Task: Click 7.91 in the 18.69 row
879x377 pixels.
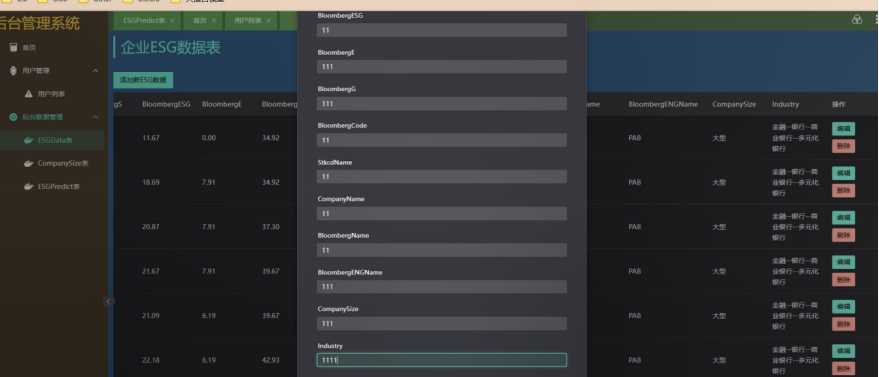Action: click(209, 182)
